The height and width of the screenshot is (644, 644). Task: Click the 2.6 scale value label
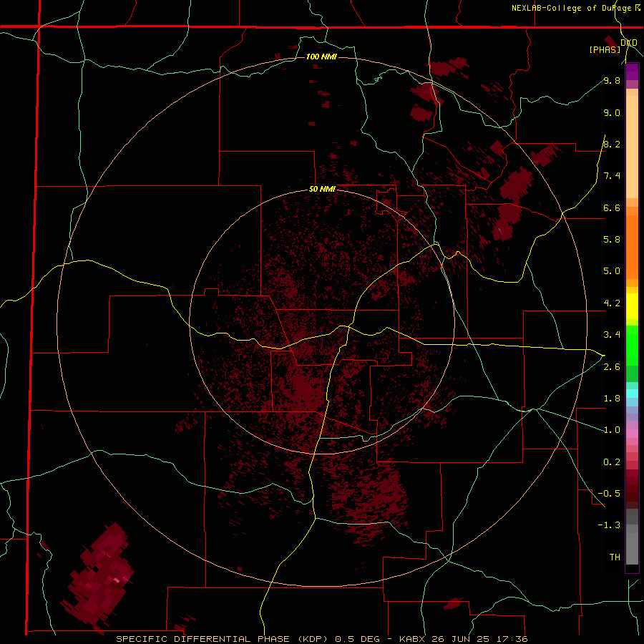[612, 367]
